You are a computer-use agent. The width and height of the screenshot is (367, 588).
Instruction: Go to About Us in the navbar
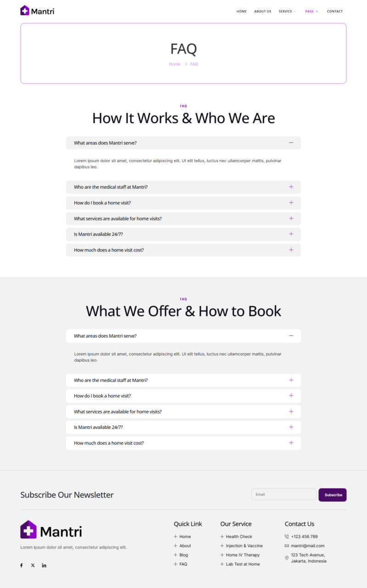pyautogui.click(x=262, y=11)
